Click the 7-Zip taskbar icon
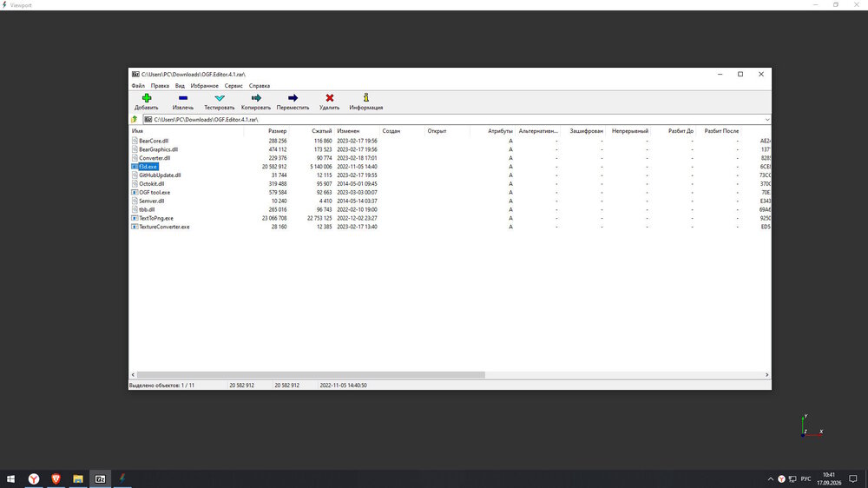This screenshot has height=488, width=868. pos(100,478)
